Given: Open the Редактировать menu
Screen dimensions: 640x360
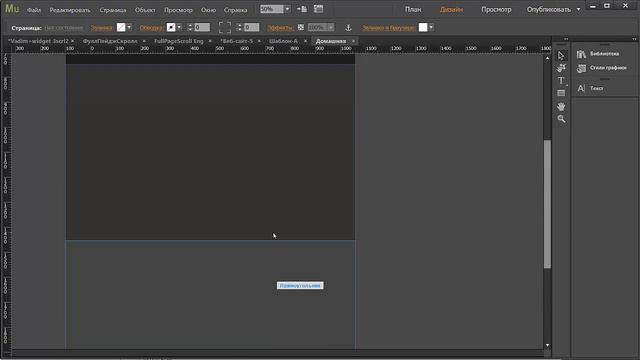Looking at the screenshot, I should 70,10.
